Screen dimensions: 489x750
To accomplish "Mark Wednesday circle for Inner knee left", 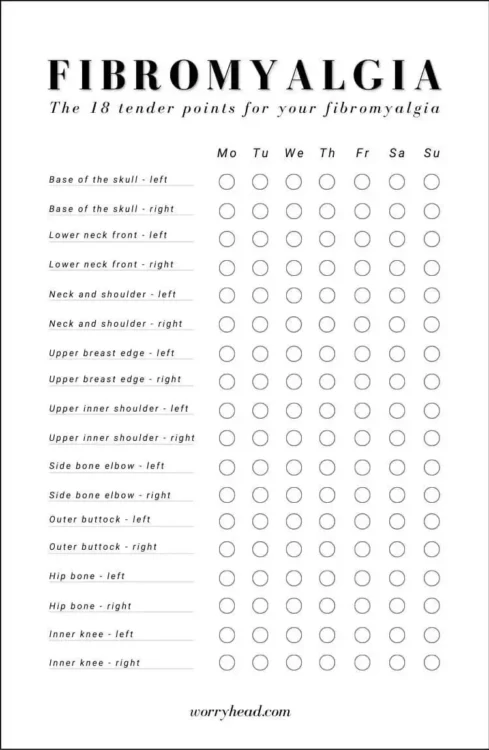I will click(x=294, y=635).
